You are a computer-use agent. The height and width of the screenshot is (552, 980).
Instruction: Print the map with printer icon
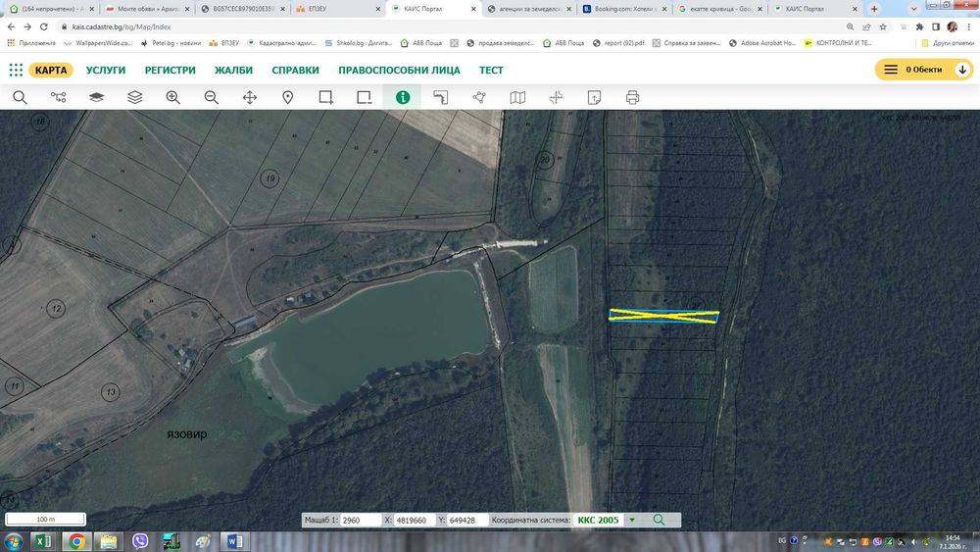632,97
